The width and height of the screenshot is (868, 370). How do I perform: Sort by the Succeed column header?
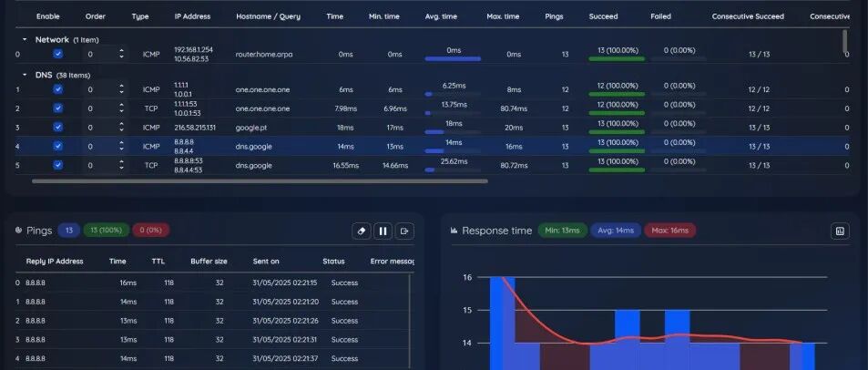coord(603,16)
